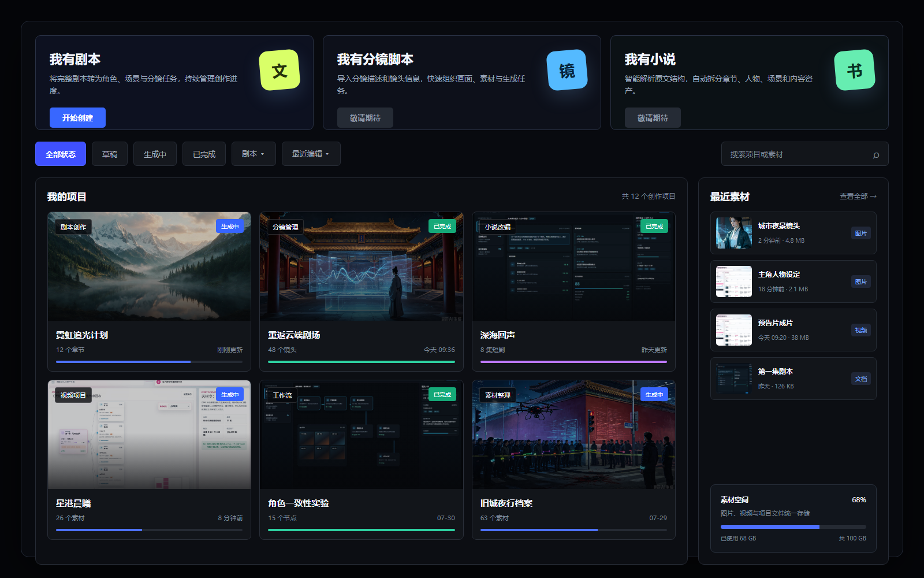Viewport: 924px width, 578px height.
Task: Click 已使用 68 GB text
Action: (x=738, y=538)
